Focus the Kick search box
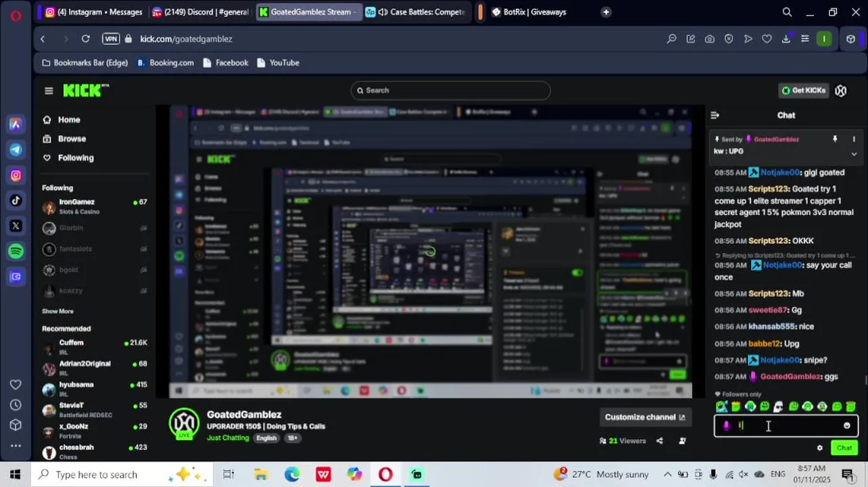Viewport: 868px width, 487px height. (x=450, y=90)
